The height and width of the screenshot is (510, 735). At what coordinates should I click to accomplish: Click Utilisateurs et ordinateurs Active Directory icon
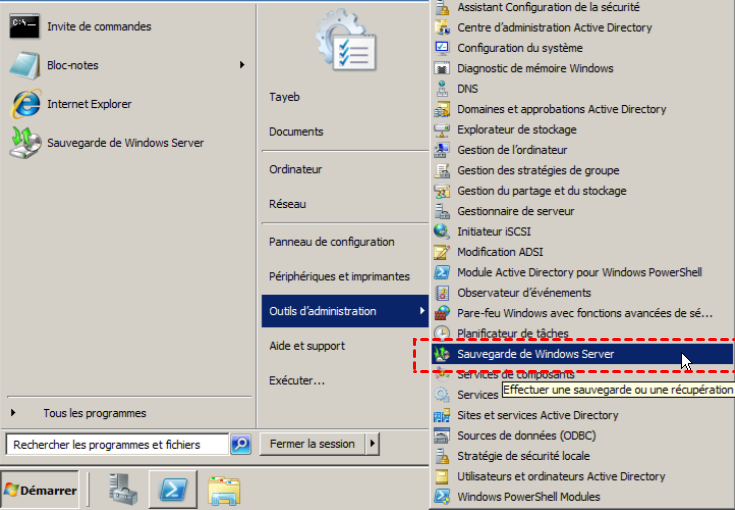click(442, 476)
